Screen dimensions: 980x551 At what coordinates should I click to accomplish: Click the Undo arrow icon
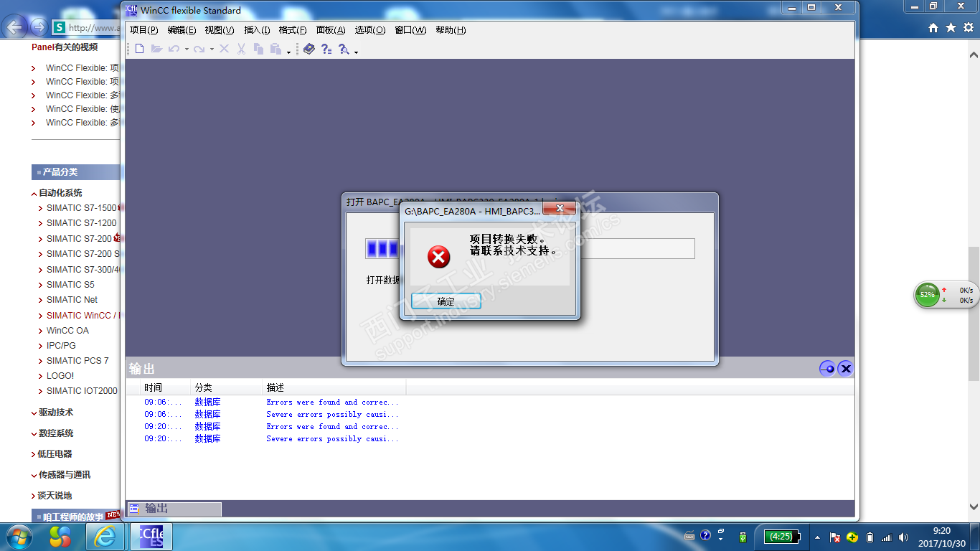(x=174, y=49)
